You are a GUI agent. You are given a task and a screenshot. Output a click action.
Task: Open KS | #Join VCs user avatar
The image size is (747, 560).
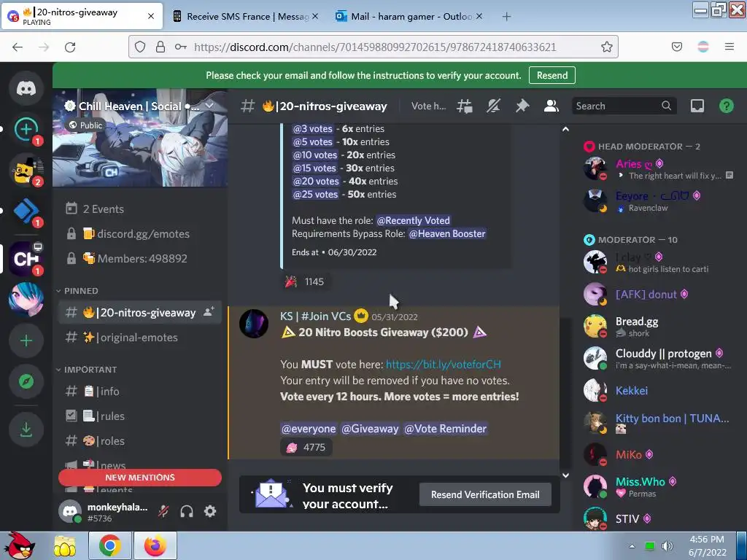253,324
